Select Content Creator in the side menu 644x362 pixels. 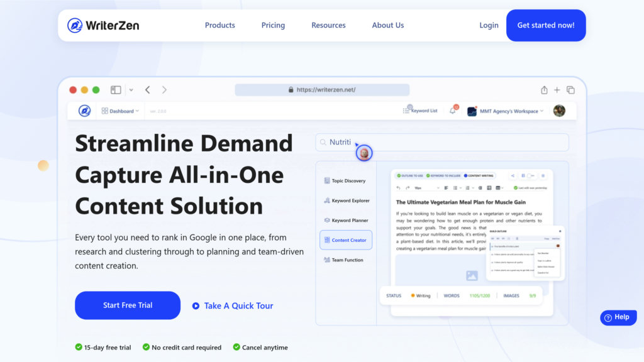346,240
